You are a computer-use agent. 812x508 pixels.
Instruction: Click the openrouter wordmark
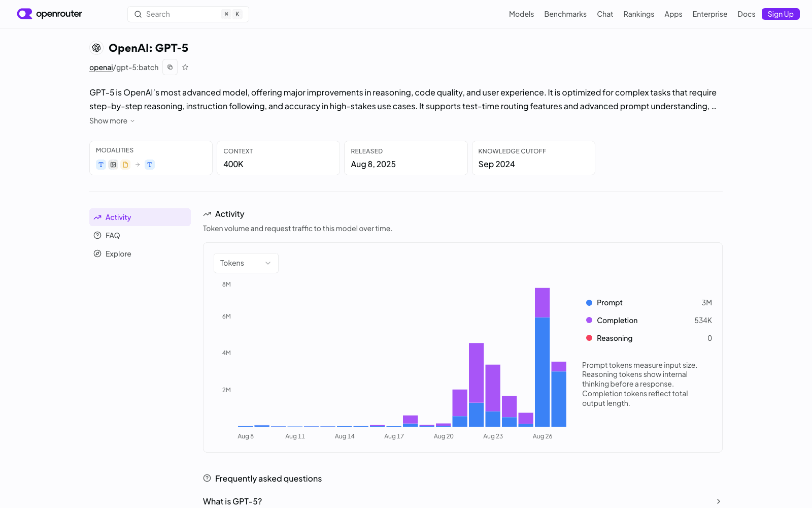coord(59,14)
